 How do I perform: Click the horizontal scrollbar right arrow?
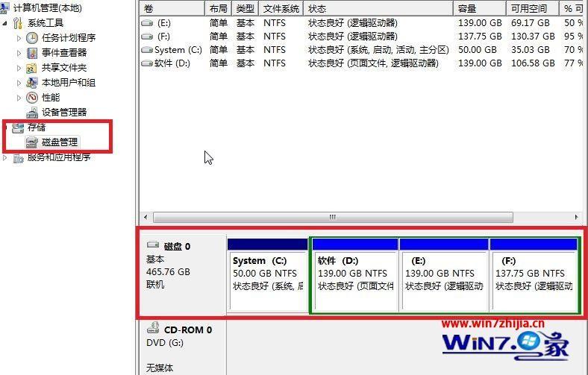point(576,217)
